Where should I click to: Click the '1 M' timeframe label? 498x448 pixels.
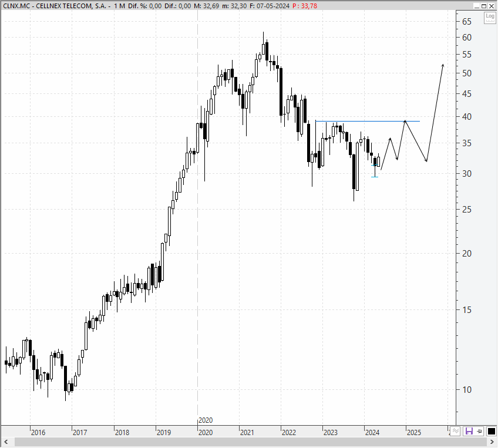tap(119, 6)
